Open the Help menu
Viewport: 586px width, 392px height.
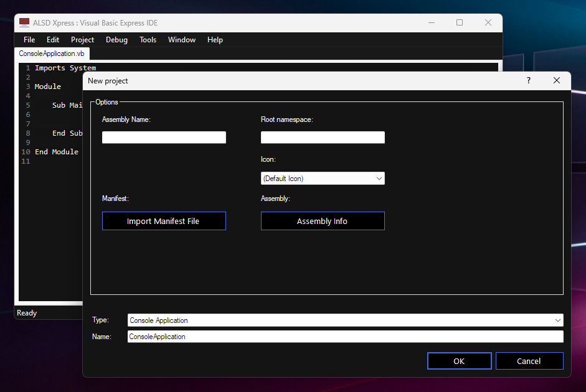pos(215,40)
